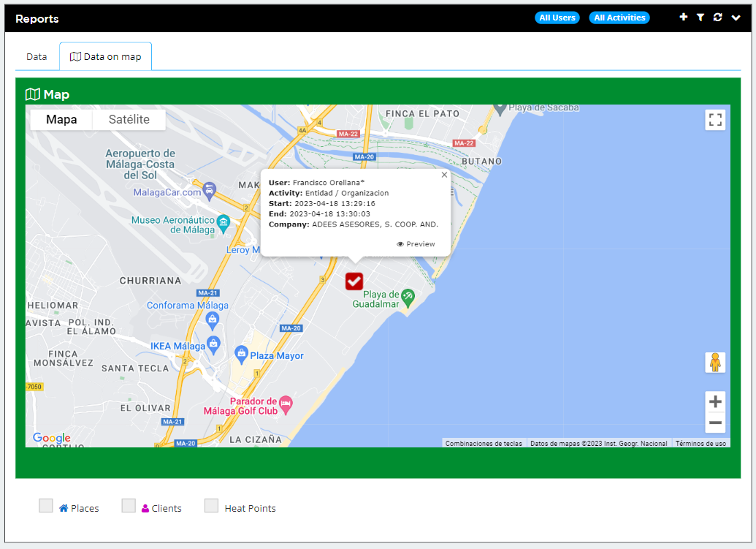756x549 pixels.
Task: Collapse the Reports panel with chevron
Action: tap(736, 18)
